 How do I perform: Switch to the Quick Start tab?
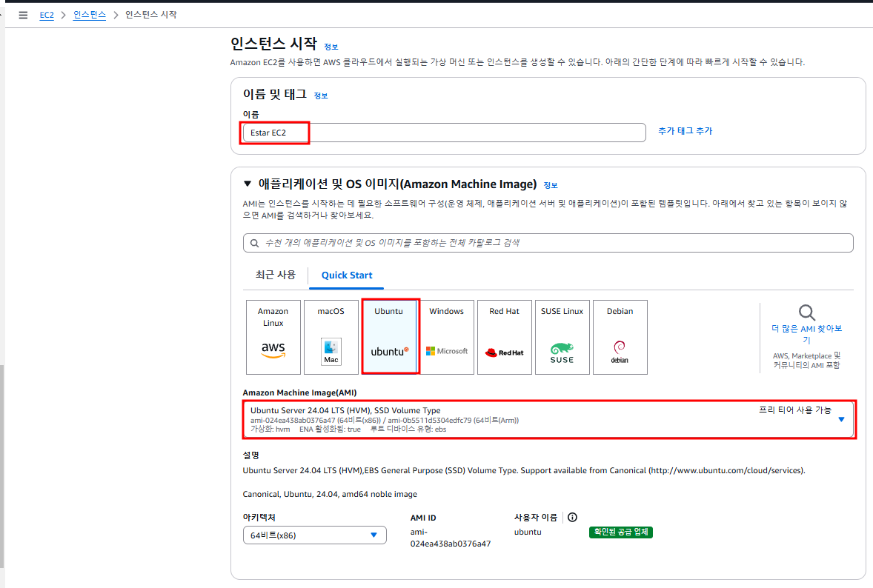pyautogui.click(x=347, y=275)
